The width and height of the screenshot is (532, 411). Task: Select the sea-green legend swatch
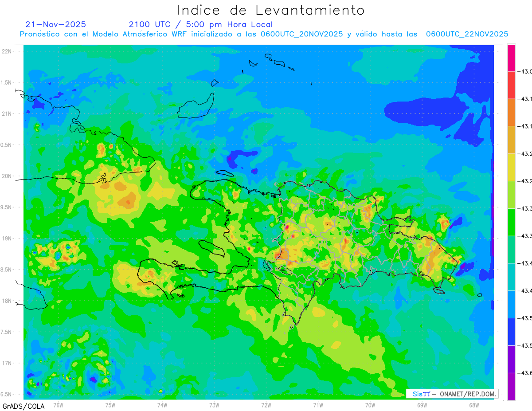click(511, 249)
